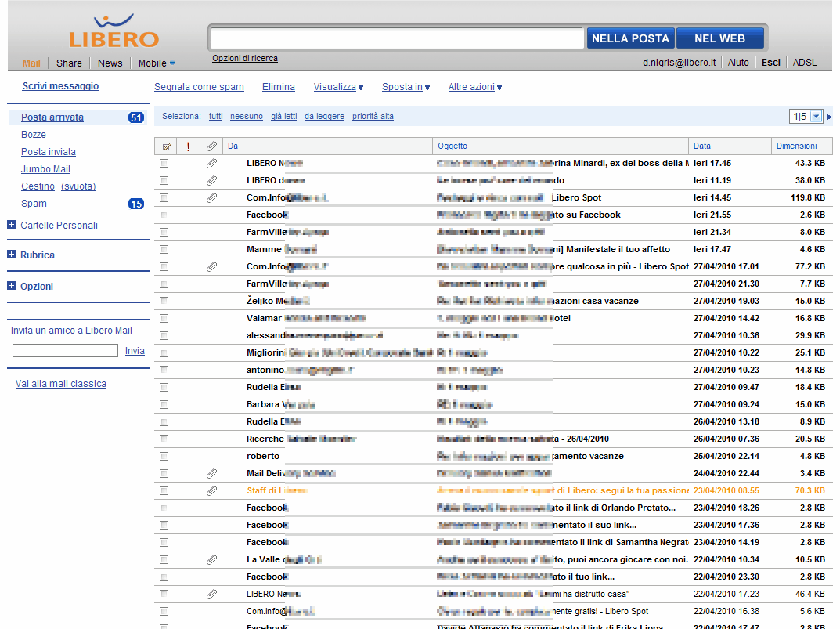Viewport: 840px width, 629px height.
Task: Click the unread count badge 51
Action: point(136,118)
